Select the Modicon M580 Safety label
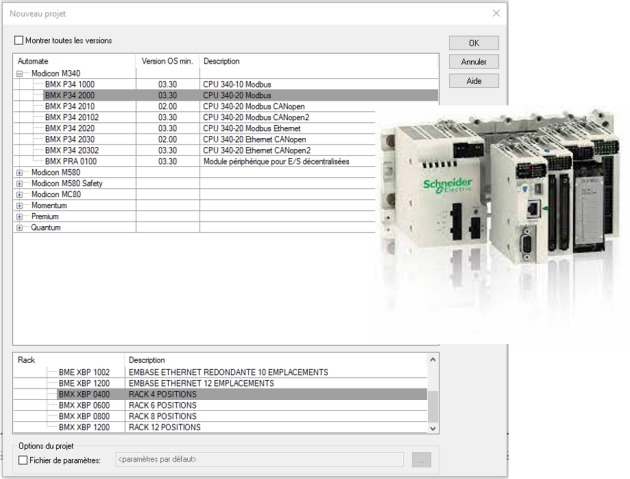630x479 pixels. tap(67, 183)
